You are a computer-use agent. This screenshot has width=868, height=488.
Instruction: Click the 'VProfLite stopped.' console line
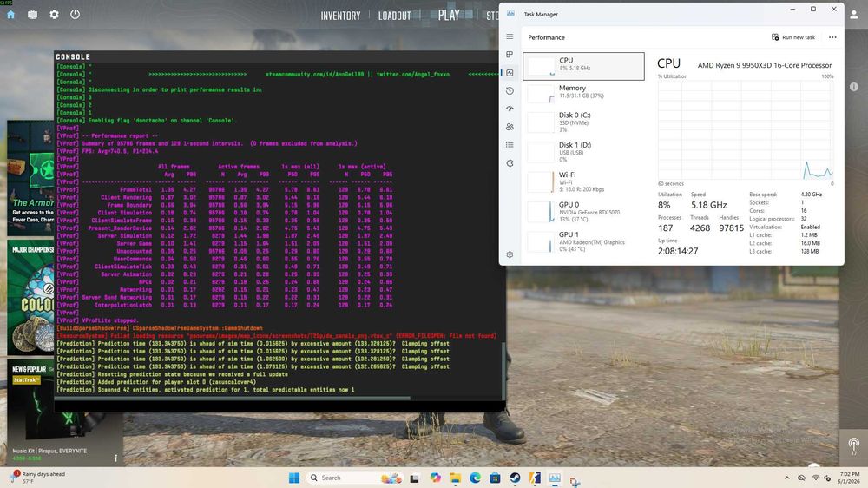tap(110, 320)
